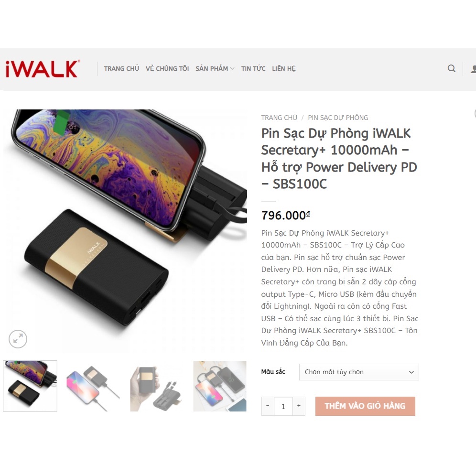
Task: Expand the SẢN PHẨM menu
Action: coord(215,69)
